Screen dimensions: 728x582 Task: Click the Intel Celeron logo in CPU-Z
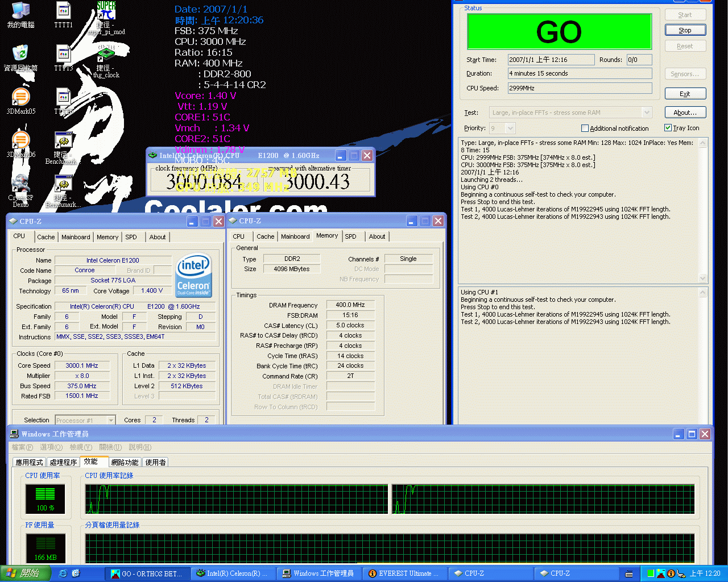pos(194,275)
